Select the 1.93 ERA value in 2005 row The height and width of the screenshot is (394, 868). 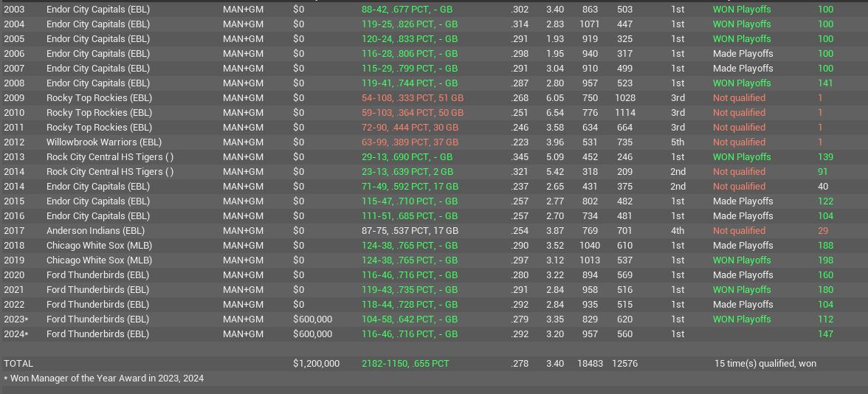click(555, 38)
